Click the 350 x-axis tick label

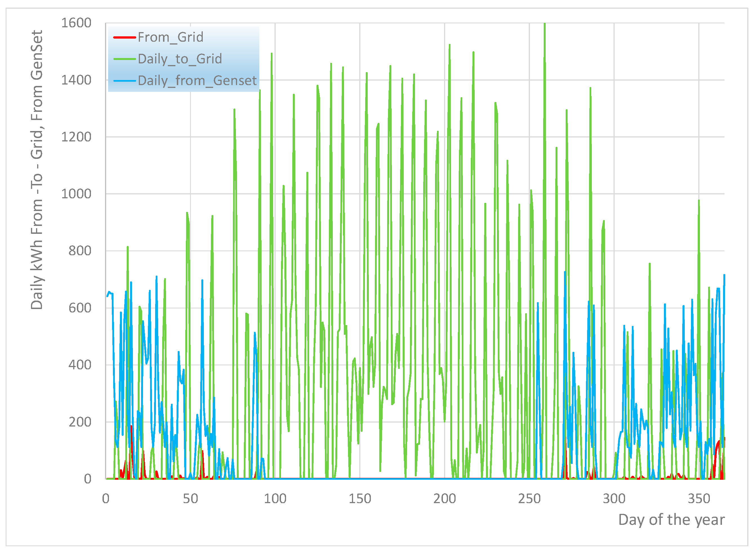(x=699, y=499)
